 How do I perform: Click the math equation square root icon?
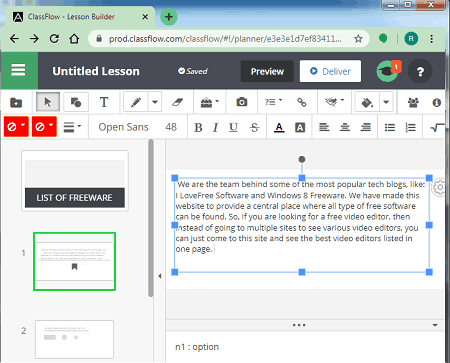click(437, 127)
